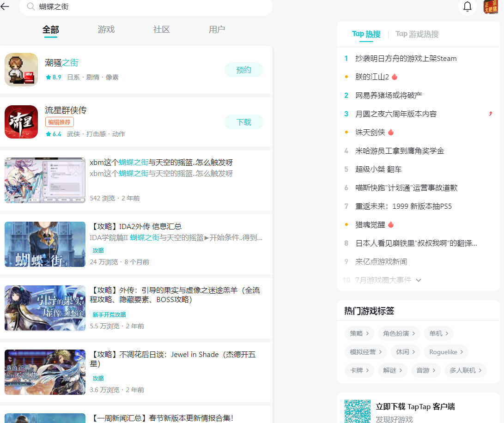Viewport: 504px width, 423px height.
Task: Click rising arrow icon beside 月圆之夜六周年版本内容
Action: pyautogui.click(x=491, y=114)
